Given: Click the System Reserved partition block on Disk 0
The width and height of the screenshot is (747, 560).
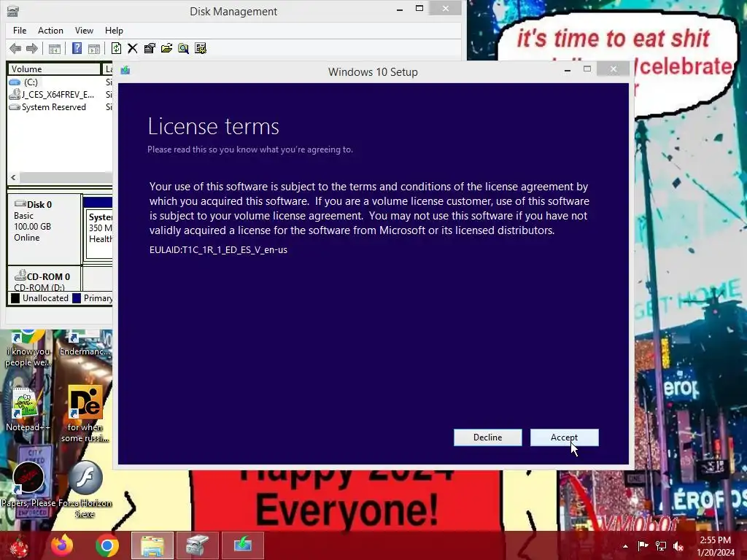Looking at the screenshot, I should [x=98, y=228].
